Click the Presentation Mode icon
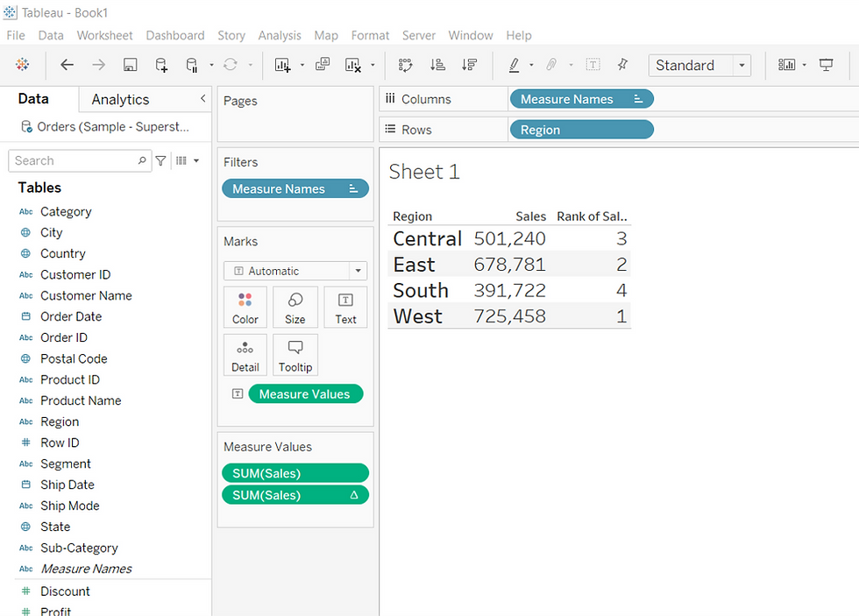 [x=826, y=65]
